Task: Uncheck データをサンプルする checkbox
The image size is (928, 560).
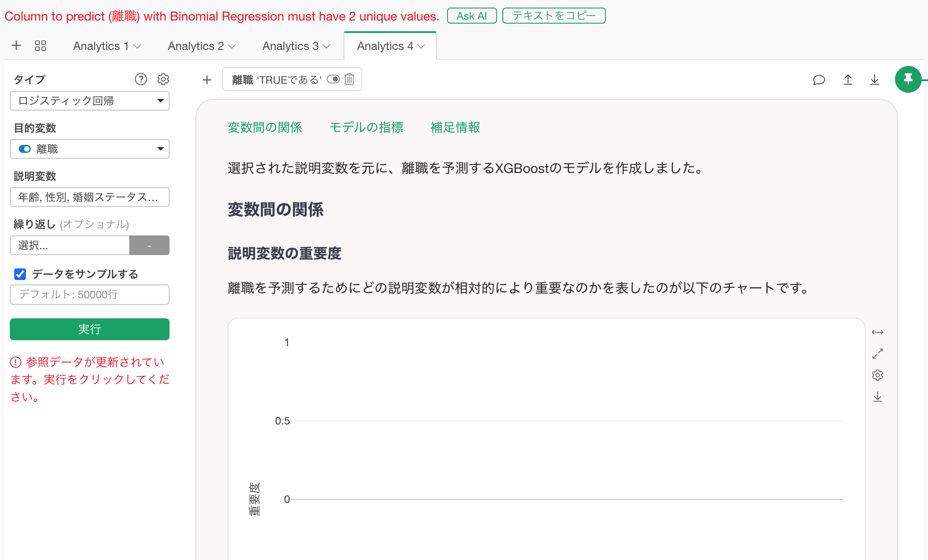Action: point(20,274)
